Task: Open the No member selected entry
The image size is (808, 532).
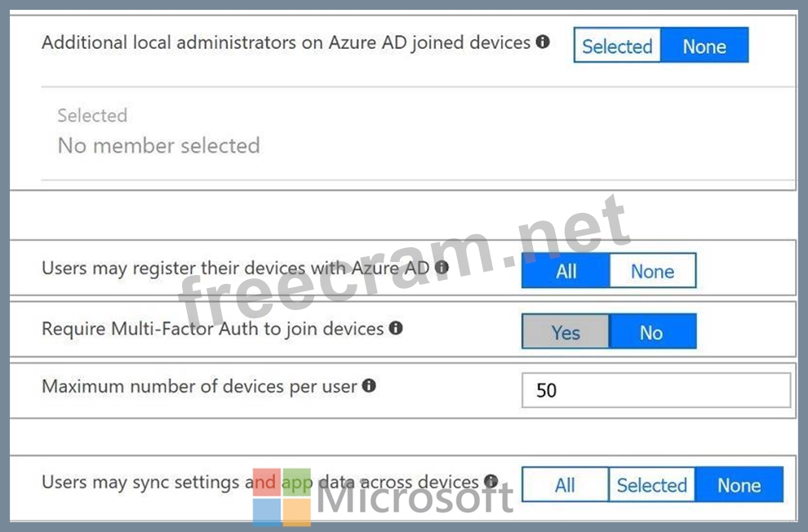Action: (x=158, y=146)
